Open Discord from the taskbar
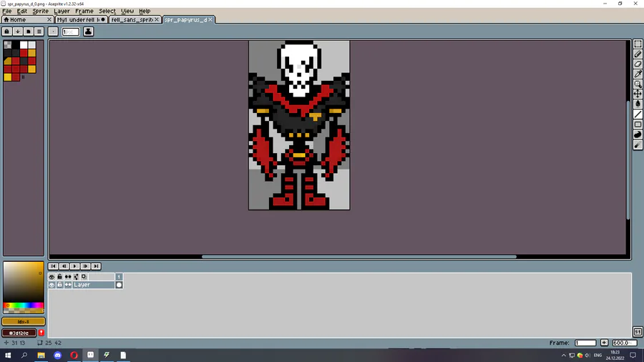 tap(57, 355)
